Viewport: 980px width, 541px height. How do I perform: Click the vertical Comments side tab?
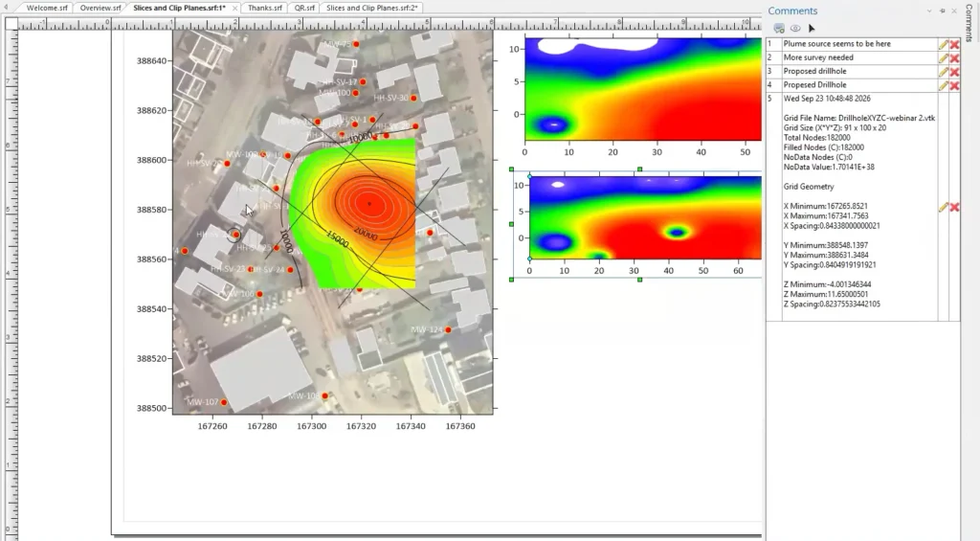click(969, 23)
